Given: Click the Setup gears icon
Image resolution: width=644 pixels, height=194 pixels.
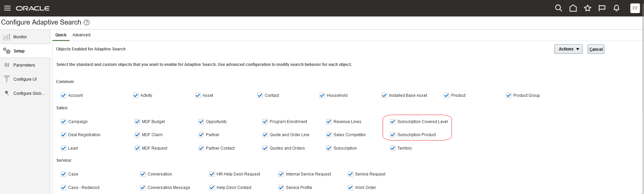Looking at the screenshot, I should click(7, 51).
